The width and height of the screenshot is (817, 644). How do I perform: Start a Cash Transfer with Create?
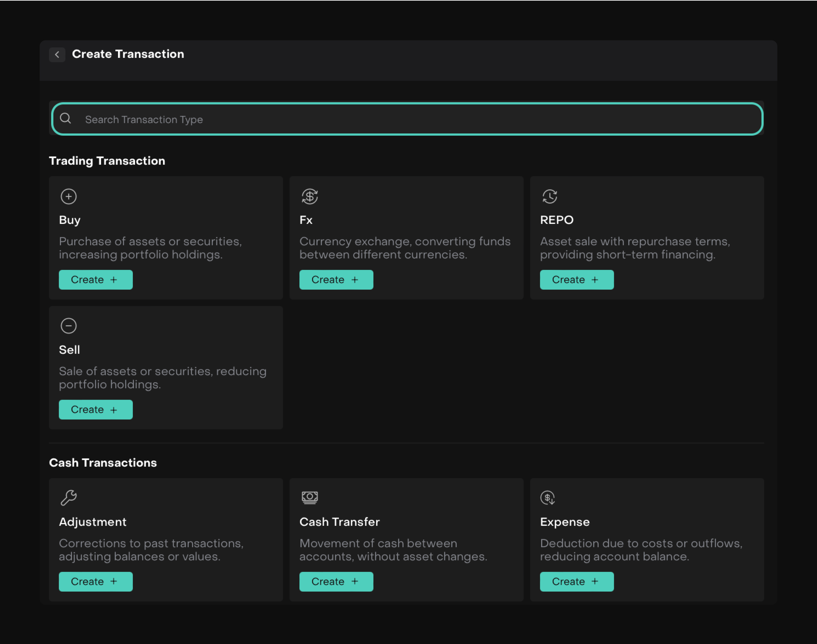click(x=336, y=581)
